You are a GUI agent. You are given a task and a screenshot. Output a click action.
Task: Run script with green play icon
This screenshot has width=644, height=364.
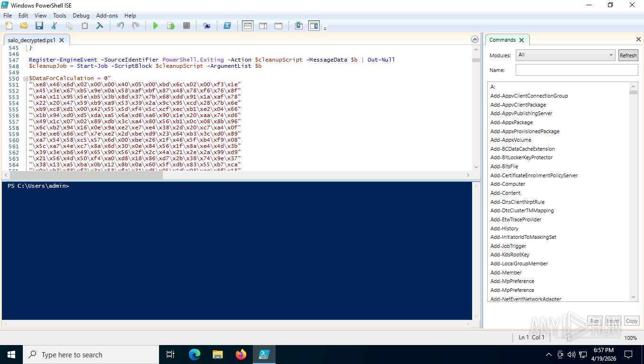pos(155,26)
